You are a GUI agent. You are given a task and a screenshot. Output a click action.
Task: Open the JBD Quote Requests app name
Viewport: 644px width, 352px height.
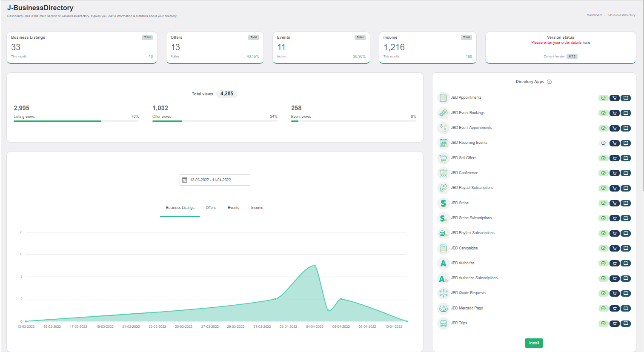[x=468, y=293]
